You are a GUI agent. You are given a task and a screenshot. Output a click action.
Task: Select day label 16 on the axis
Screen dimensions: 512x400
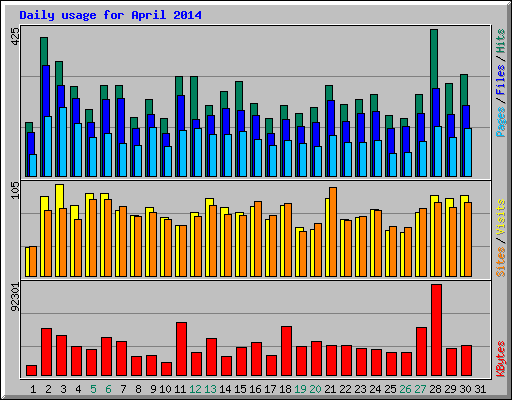255,389
